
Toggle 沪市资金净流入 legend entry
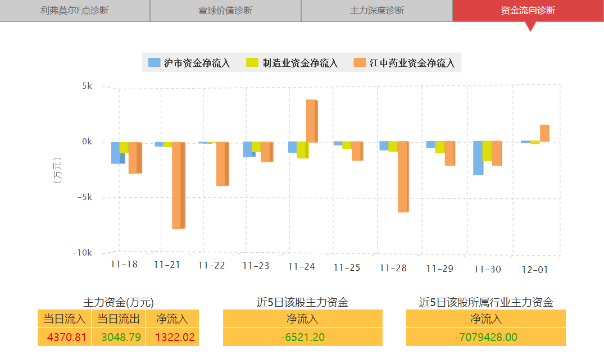click(x=189, y=63)
